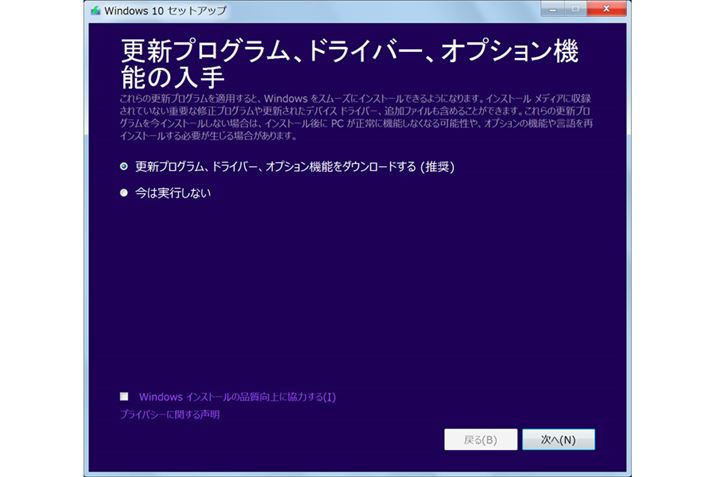715x477 pixels.
Task: Click the description paragraph about updates
Action: pos(356,117)
